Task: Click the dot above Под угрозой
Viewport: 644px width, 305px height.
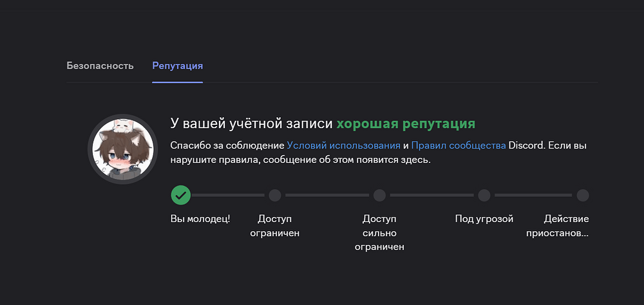Action: coord(484,195)
